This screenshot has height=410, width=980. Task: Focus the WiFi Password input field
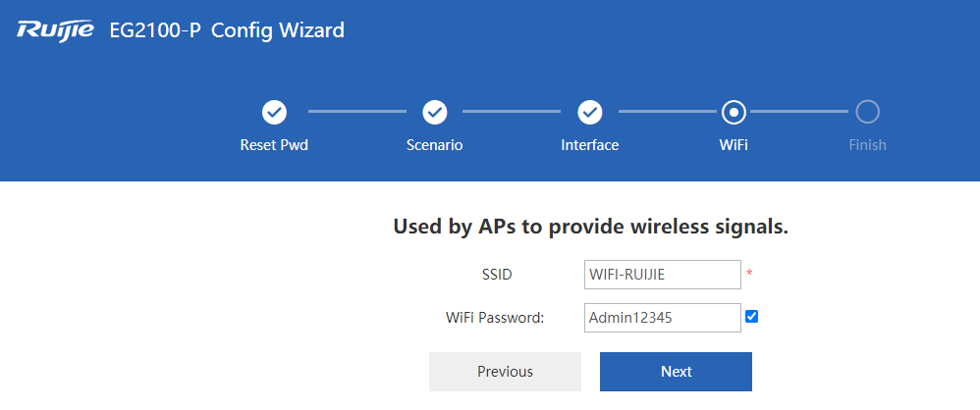click(x=662, y=318)
